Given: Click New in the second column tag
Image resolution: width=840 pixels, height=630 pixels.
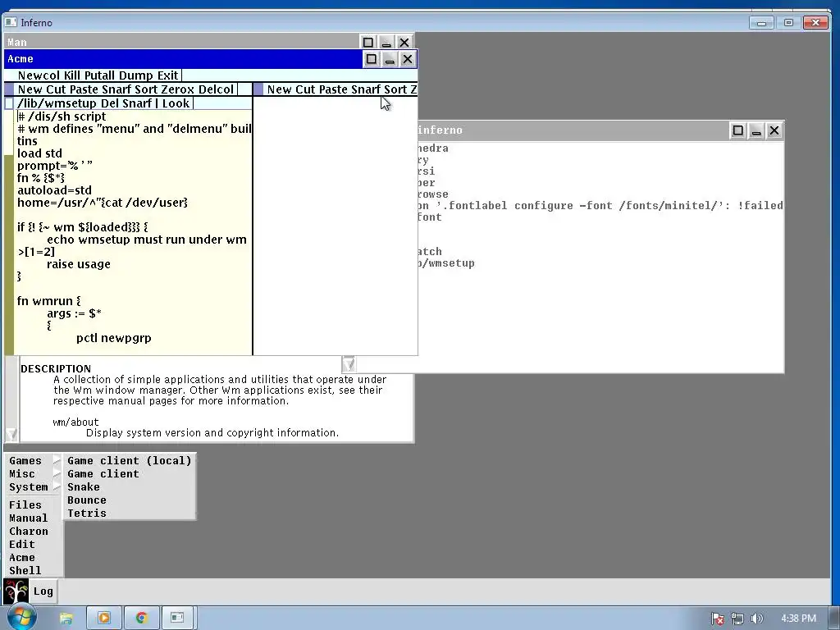Looking at the screenshot, I should [279, 89].
